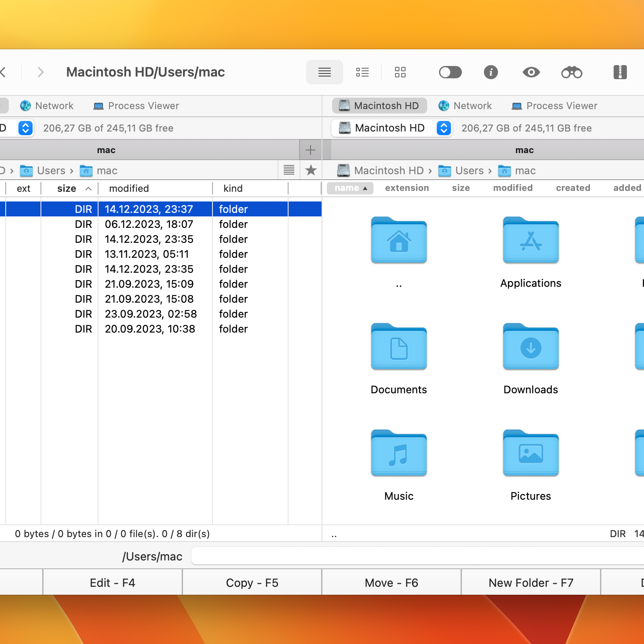644x644 pixels.
Task: Switch to icon grid view mode
Action: (x=400, y=72)
